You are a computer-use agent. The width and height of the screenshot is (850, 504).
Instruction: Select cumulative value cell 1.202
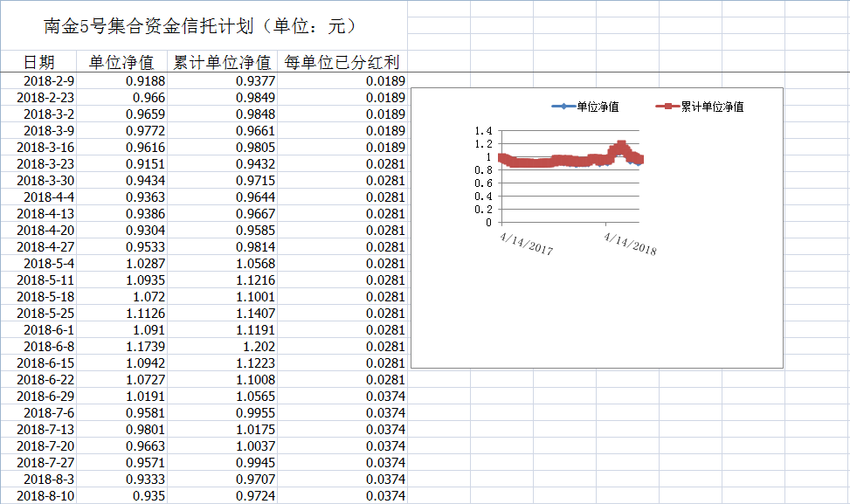click(222, 346)
